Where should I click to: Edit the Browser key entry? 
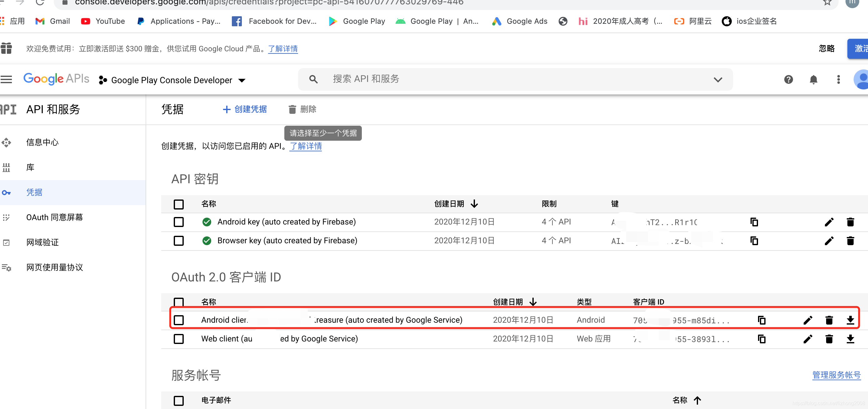click(829, 241)
